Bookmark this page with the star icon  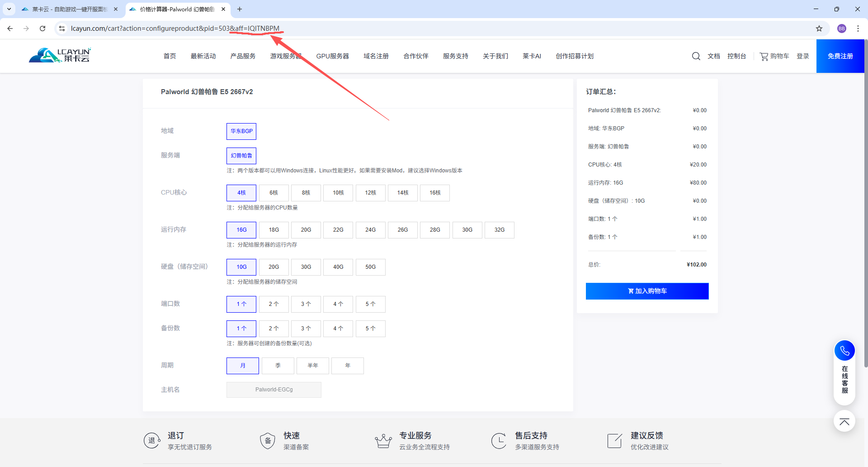819,29
